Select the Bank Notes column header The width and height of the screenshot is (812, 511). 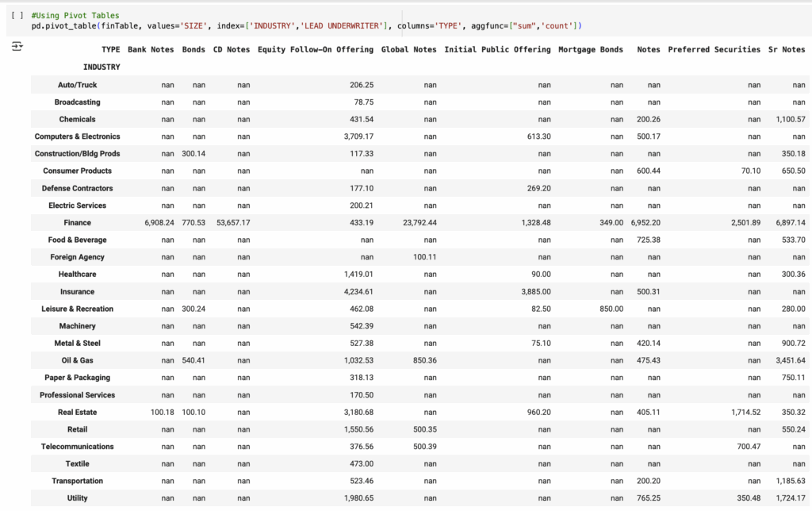point(151,49)
